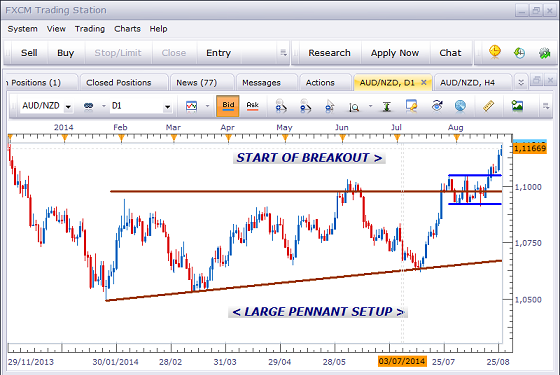Save chart as image icon
Screen dimensions: 560x375
click(517, 106)
